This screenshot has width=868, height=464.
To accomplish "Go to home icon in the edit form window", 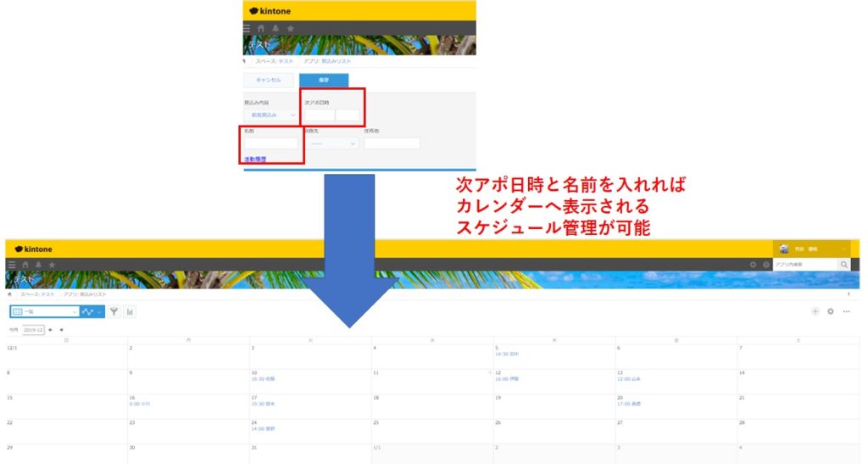I will 261,28.
